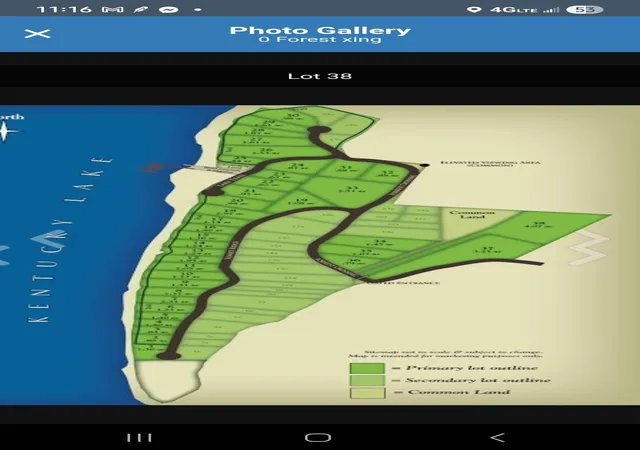Click the Primary lot outline green swatch
The height and width of the screenshot is (450, 640).
point(367,368)
